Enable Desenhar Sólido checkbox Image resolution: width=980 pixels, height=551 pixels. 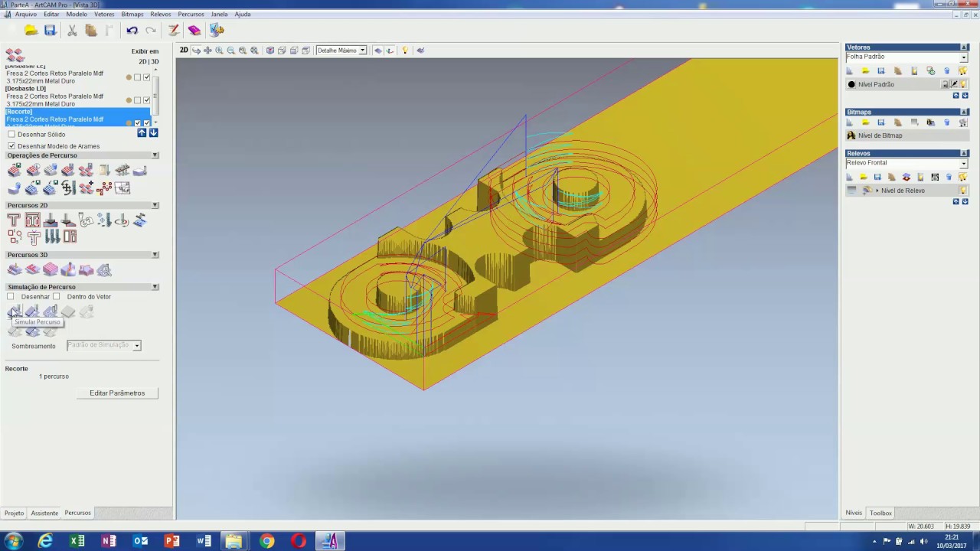11,135
